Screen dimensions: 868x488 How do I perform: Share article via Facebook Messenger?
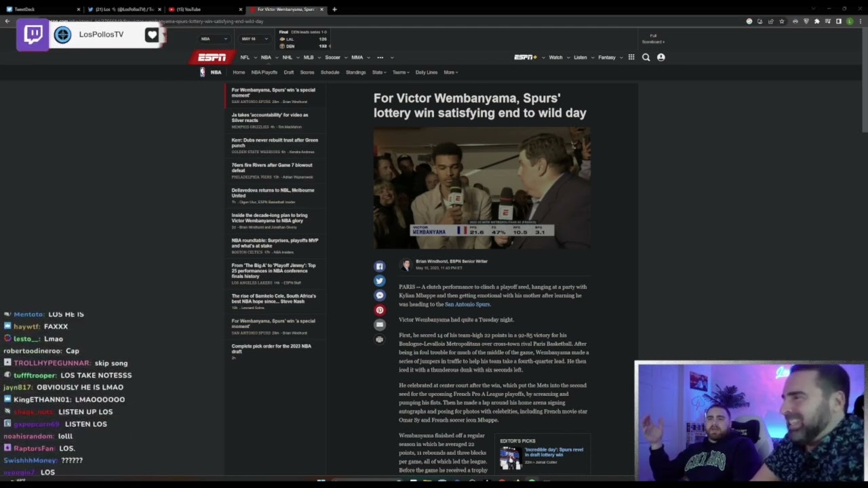(380, 296)
